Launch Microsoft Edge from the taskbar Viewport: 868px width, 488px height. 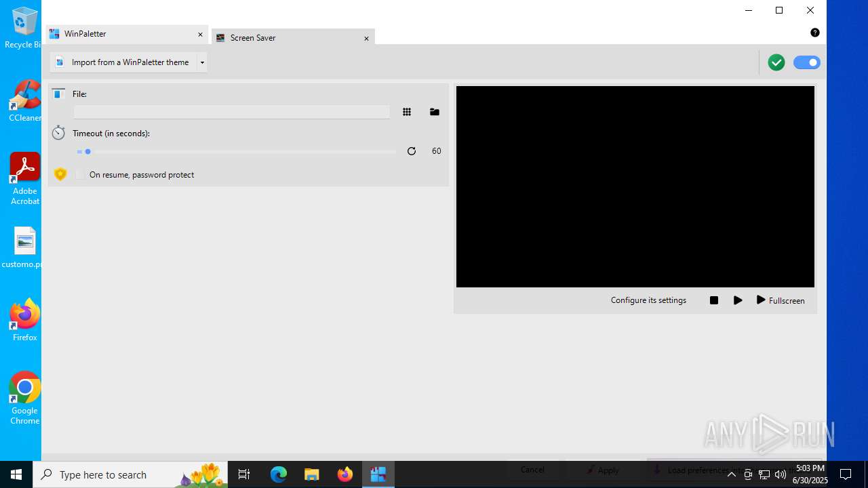[x=279, y=474]
